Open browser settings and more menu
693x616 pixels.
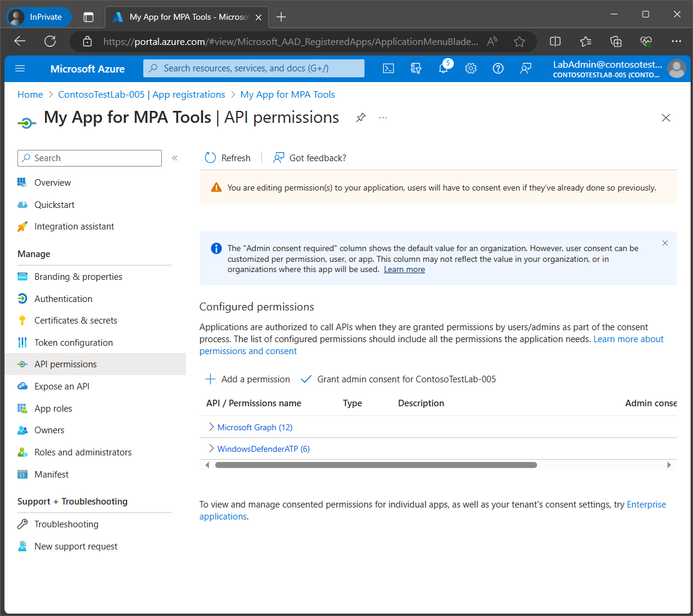676,41
